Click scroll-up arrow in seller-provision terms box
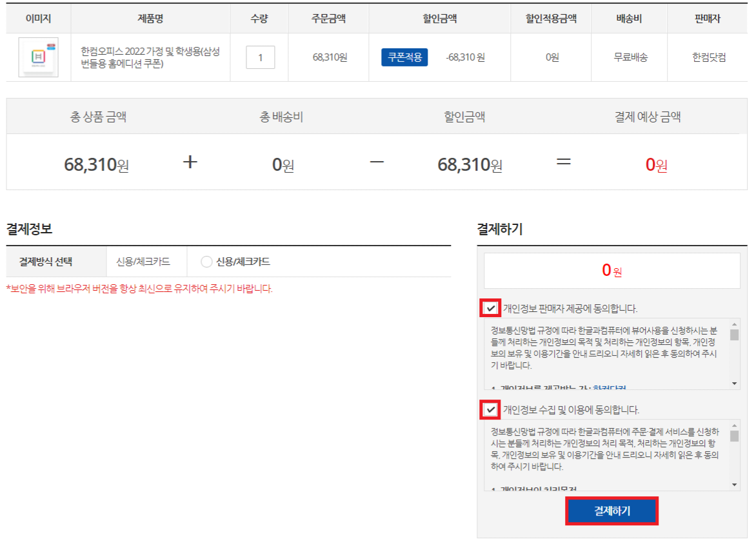The height and width of the screenshot is (544, 756). pyautogui.click(x=734, y=325)
